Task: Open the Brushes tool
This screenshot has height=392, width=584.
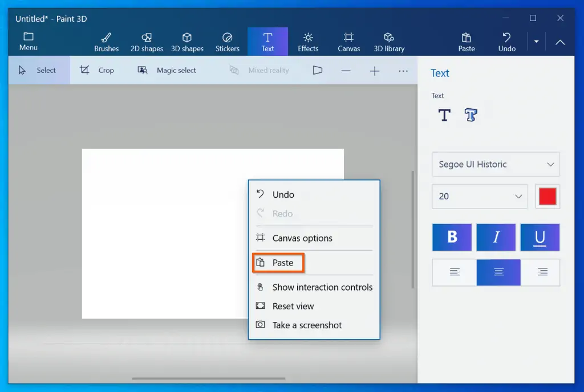Action: coord(106,42)
